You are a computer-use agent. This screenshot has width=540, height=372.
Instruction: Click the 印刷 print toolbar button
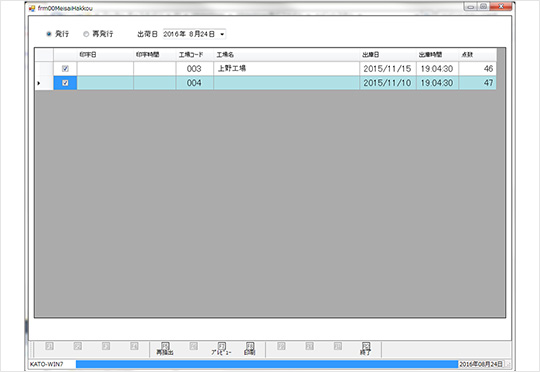pos(250,349)
